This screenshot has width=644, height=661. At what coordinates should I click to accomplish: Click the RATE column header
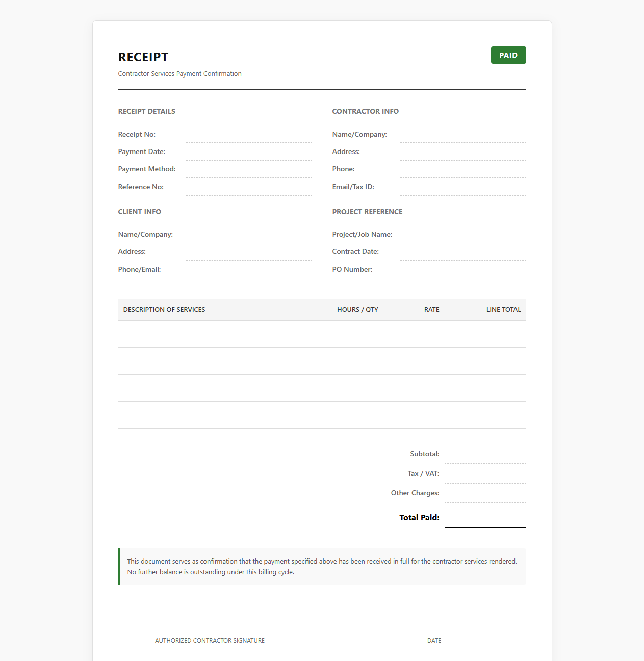[x=432, y=310]
